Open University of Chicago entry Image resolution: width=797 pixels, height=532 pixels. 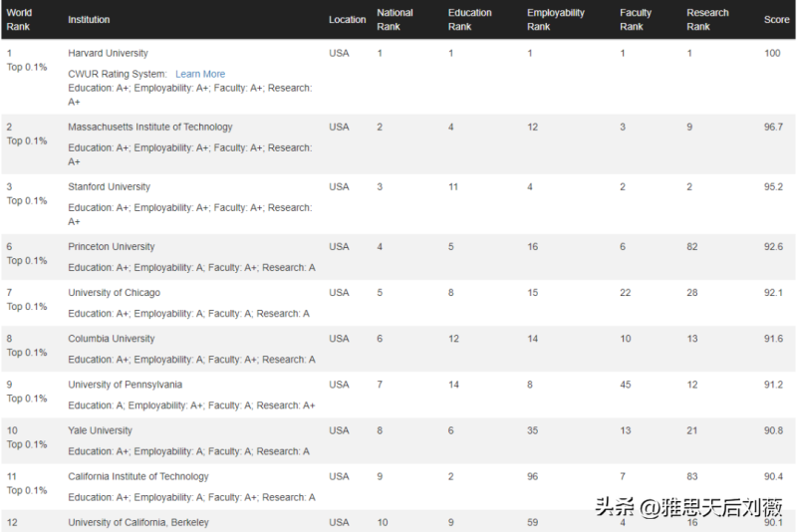114,293
